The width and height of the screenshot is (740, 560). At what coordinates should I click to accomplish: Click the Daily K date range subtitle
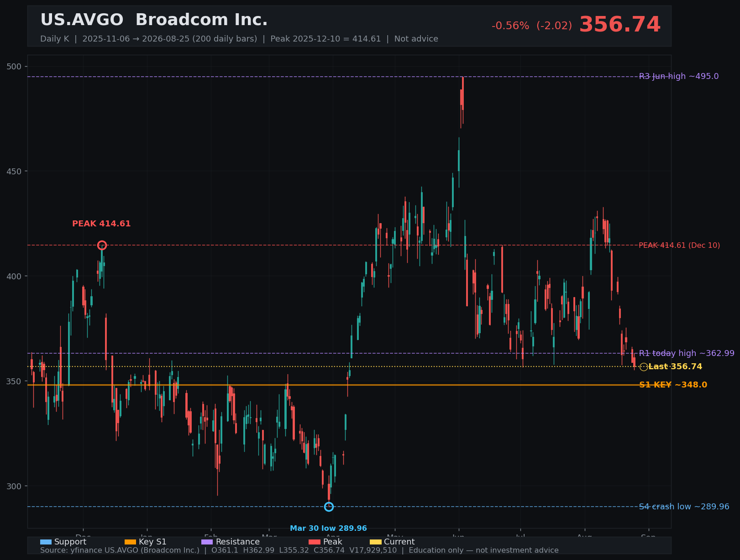[239, 39]
